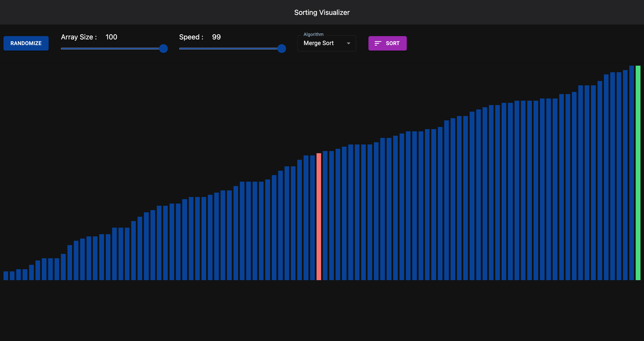Viewport: 644px width, 341px height.
Task: Click the Speed slider handle
Action: click(x=281, y=48)
